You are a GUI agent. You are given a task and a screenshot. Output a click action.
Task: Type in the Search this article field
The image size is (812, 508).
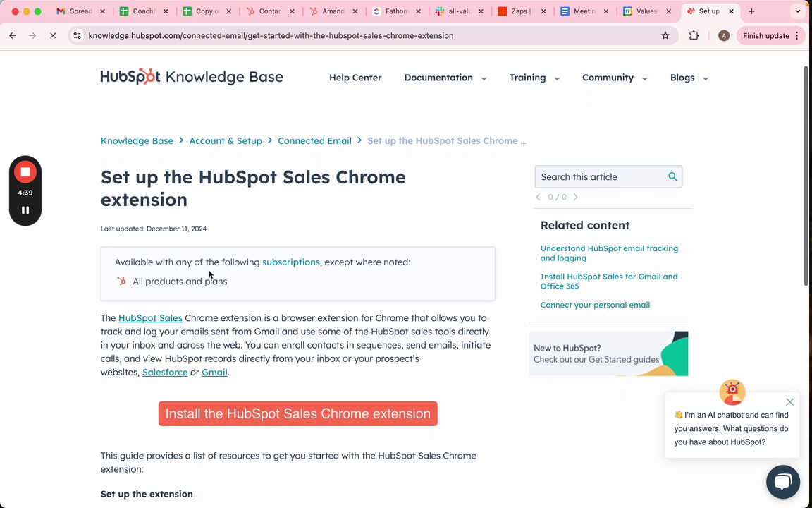[x=599, y=177]
